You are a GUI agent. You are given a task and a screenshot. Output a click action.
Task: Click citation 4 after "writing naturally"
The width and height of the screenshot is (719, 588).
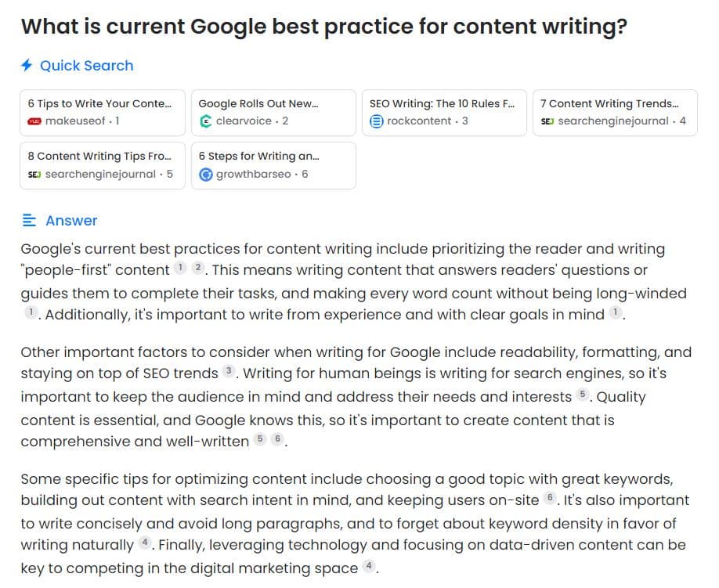[x=145, y=543]
